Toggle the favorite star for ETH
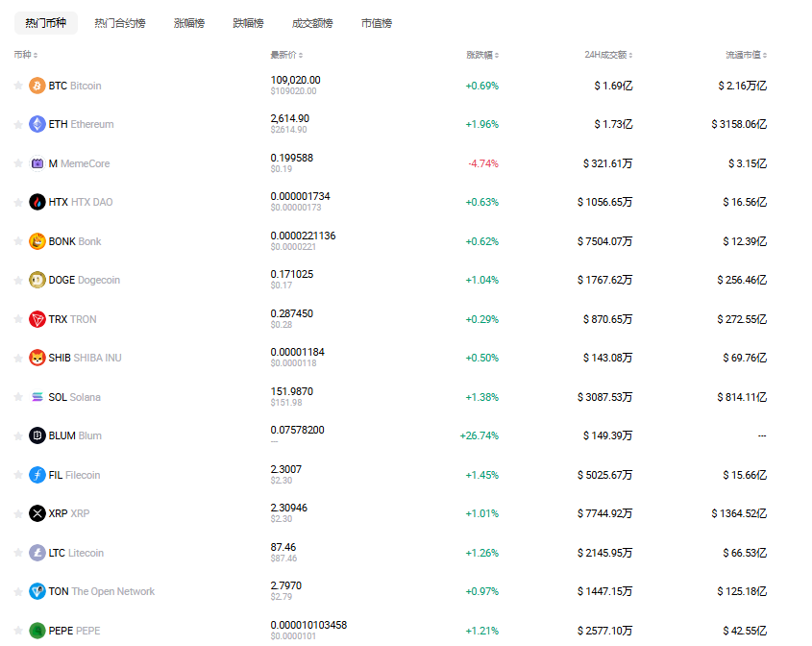 pyautogui.click(x=17, y=124)
